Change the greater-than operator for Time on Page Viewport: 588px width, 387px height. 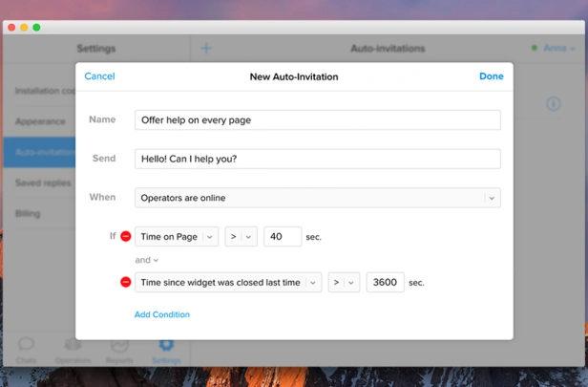(x=241, y=237)
